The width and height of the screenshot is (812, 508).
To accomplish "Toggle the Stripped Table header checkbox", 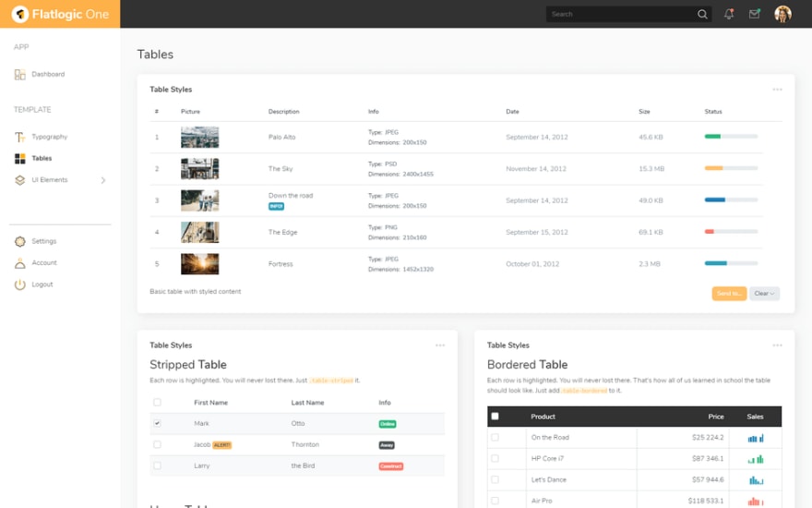I will pos(157,403).
